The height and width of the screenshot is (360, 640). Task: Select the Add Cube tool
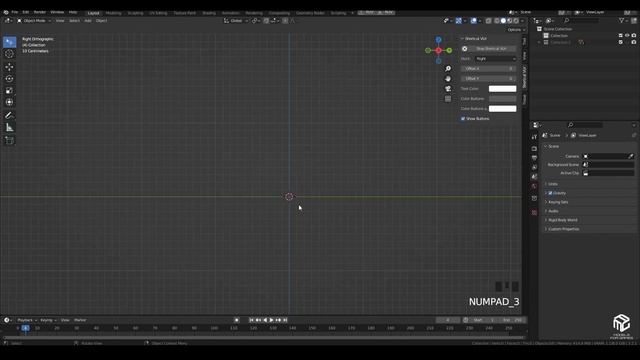pos(9,141)
